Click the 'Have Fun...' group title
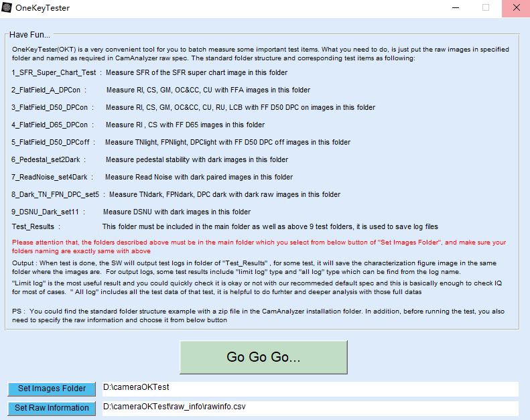The height and width of the screenshot is (420, 530). click(x=29, y=35)
